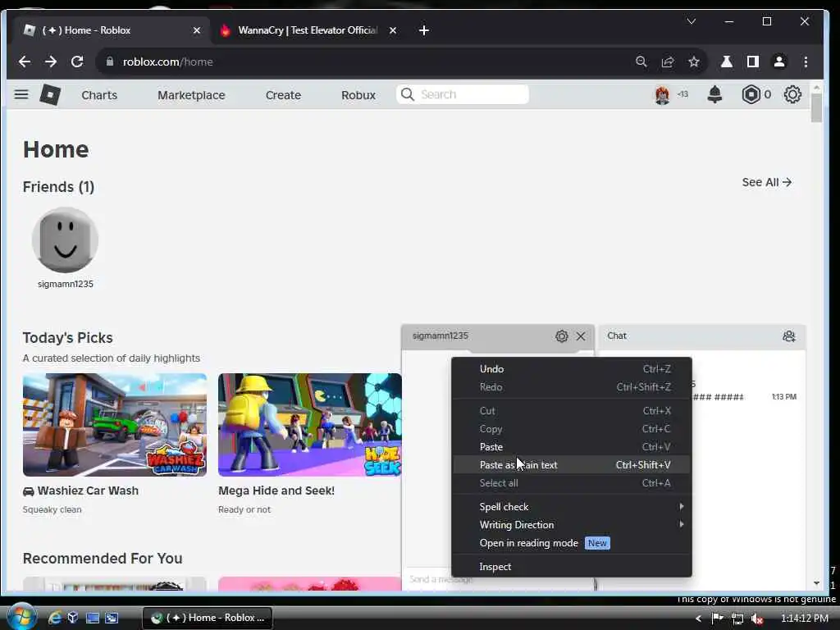The width and height of the screenshot is (840, 630).
Task: Click See All friends link
Action: [x=767, y=182]
